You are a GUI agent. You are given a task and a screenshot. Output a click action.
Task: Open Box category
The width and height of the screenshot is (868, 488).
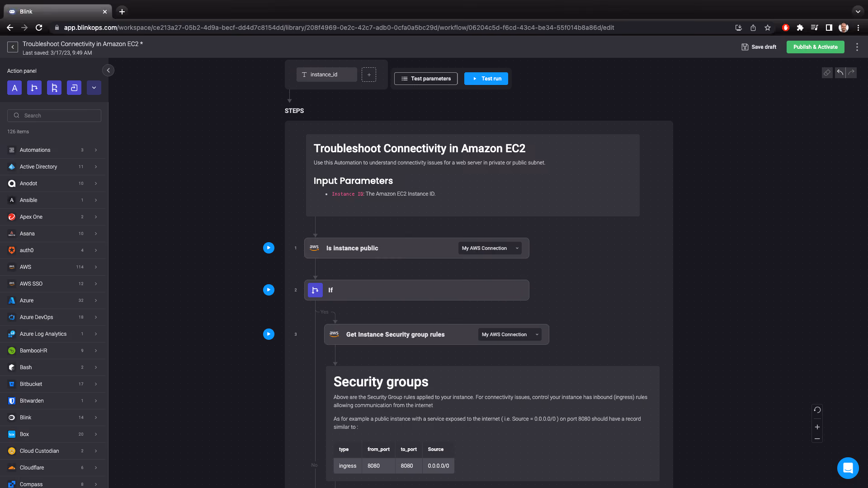click(x=52, y=434)
